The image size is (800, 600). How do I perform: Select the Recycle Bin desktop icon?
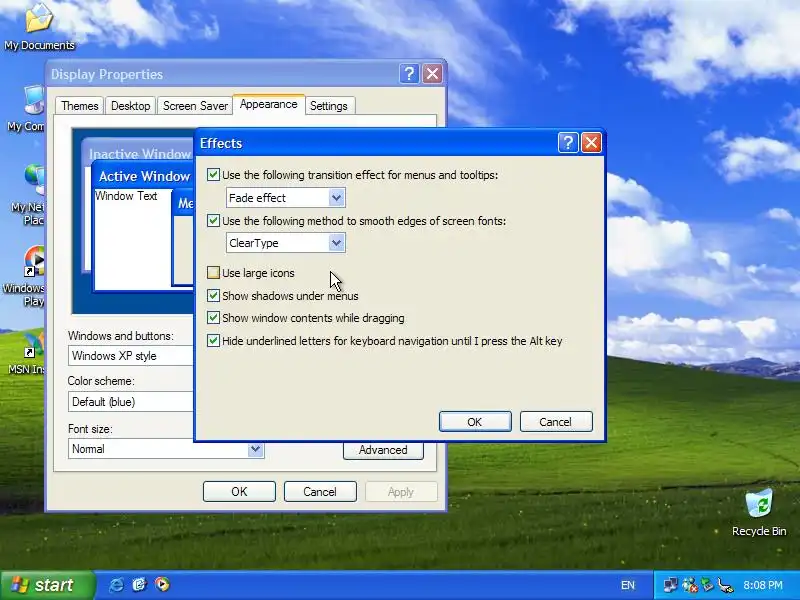click(x=759, y=512)
